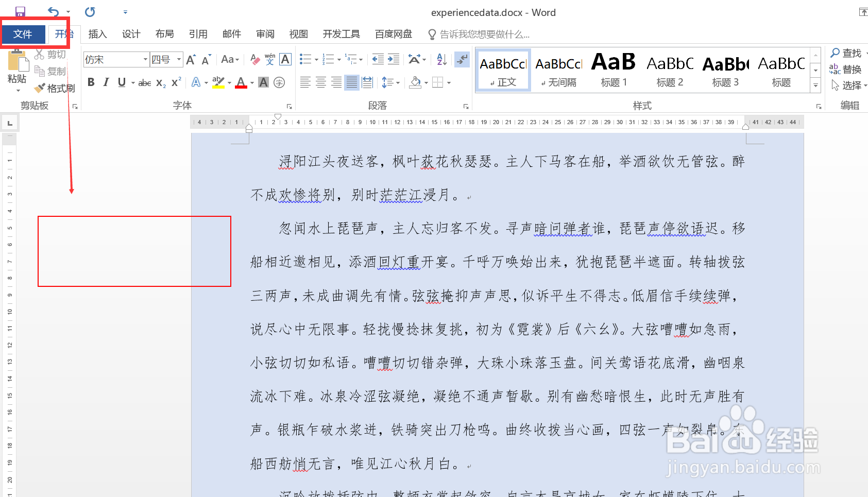Open the font name dropdown (仿宋)

(x=145, y=60)
